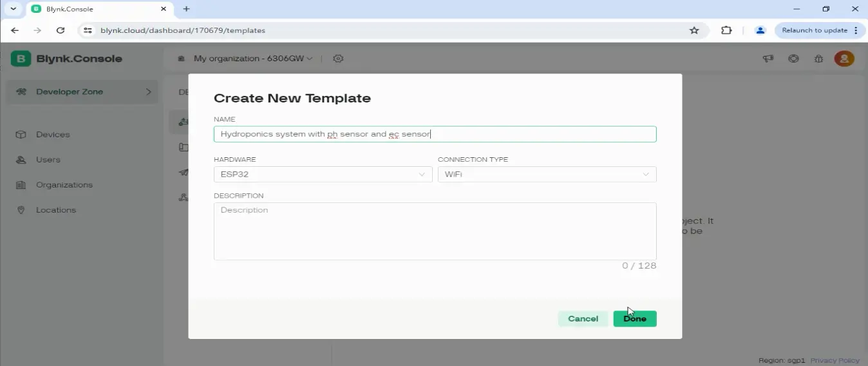The width and height of the screenshot is (868, 366).
Task: Open the Chrome profile icon
Action: pos(760,30)
